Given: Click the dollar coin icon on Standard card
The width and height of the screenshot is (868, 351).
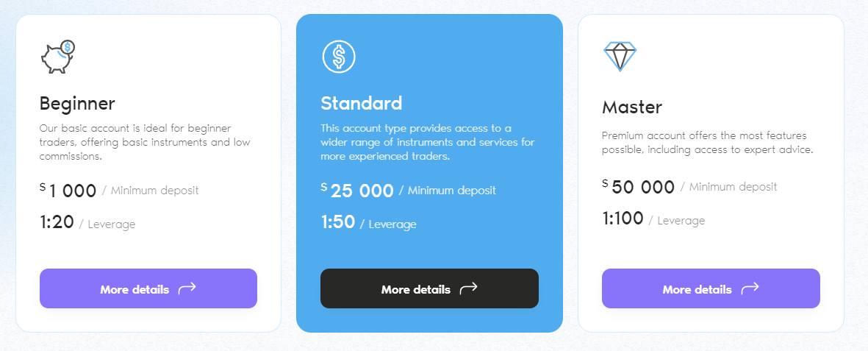Looking at the screenshot, I should 339,56.
